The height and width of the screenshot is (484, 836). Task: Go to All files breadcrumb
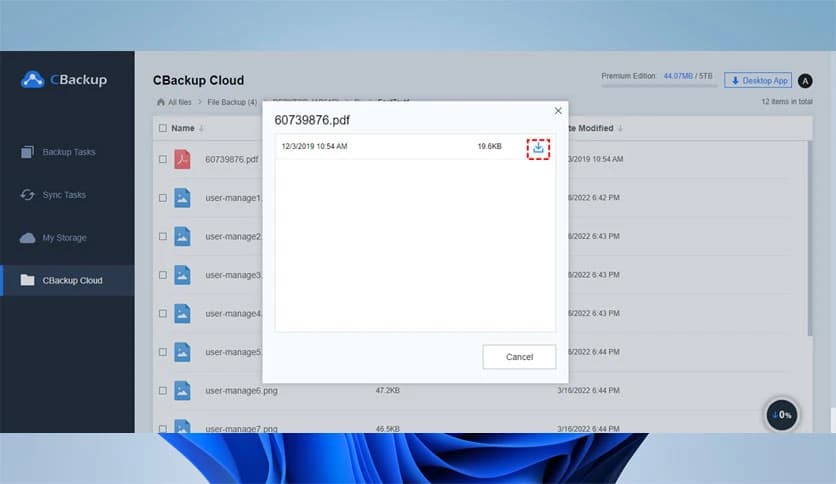tap(180, 102)
